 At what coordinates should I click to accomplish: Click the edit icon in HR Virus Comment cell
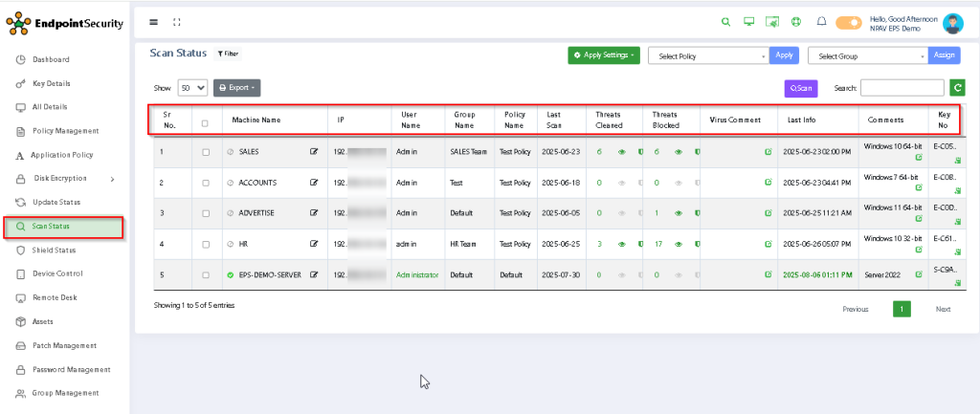pos(768,244)
